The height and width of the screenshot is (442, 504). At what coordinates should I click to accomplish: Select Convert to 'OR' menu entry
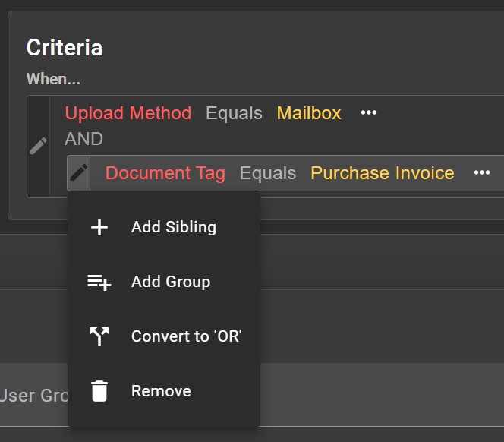164,336
